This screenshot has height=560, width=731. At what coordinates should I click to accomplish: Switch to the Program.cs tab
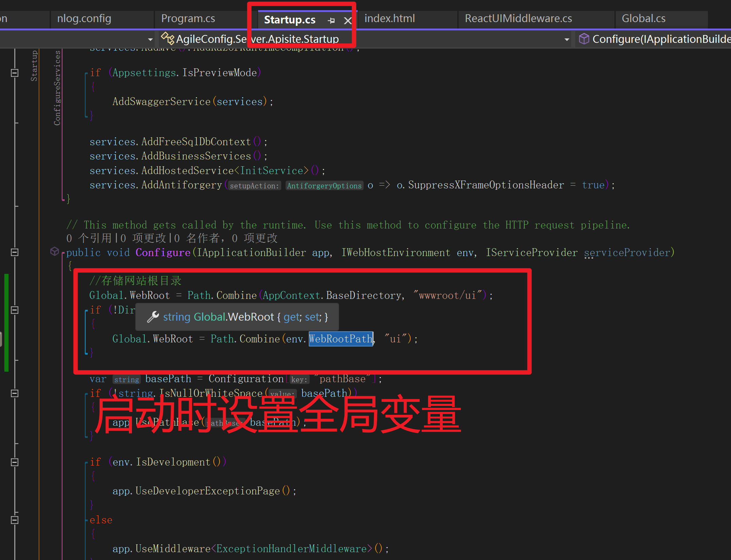[188, 18]
